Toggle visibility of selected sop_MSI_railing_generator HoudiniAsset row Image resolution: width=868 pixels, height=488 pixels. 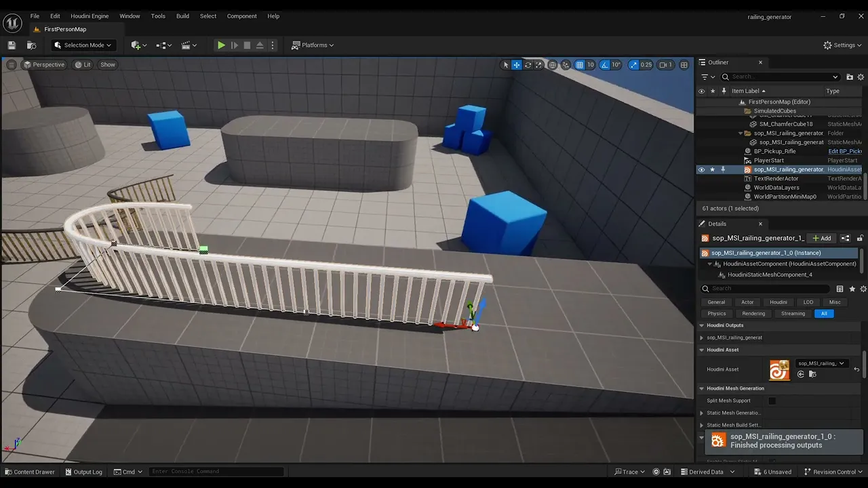point(701,169)
